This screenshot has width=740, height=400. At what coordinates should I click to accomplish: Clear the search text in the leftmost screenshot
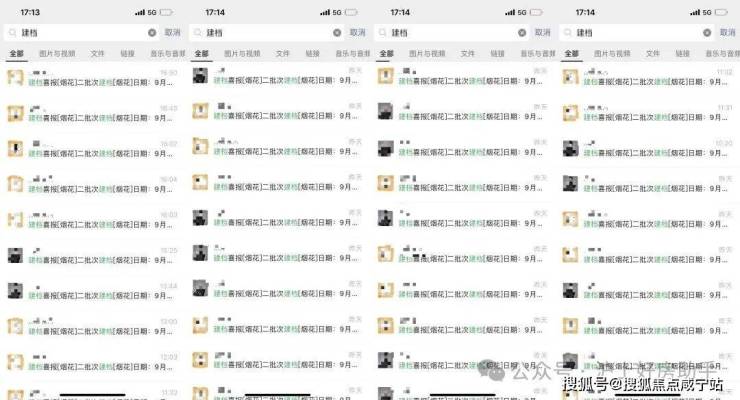152,33
